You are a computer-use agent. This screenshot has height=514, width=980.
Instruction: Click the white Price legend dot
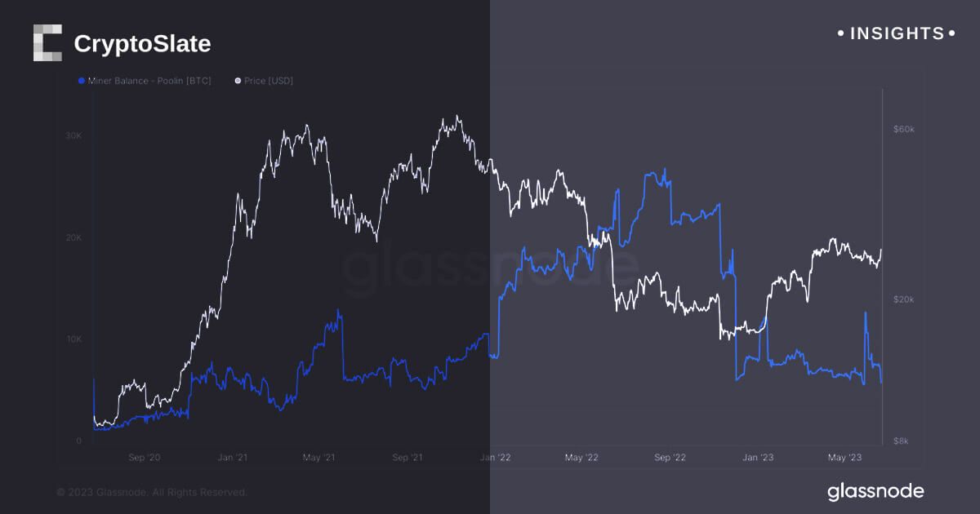[x=238, y=81]
